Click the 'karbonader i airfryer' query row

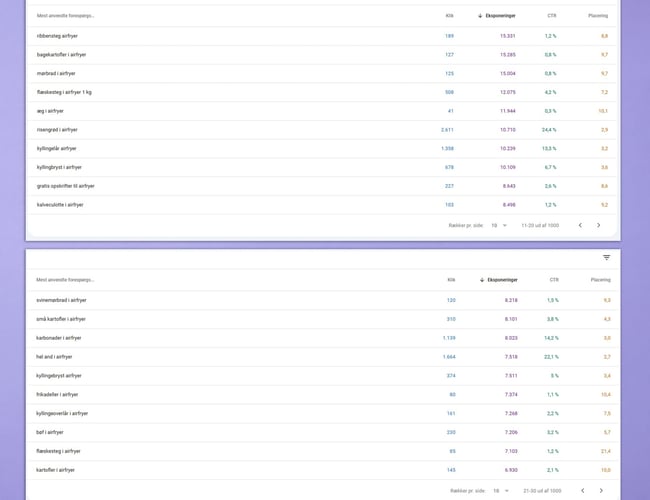click(59, 337)
